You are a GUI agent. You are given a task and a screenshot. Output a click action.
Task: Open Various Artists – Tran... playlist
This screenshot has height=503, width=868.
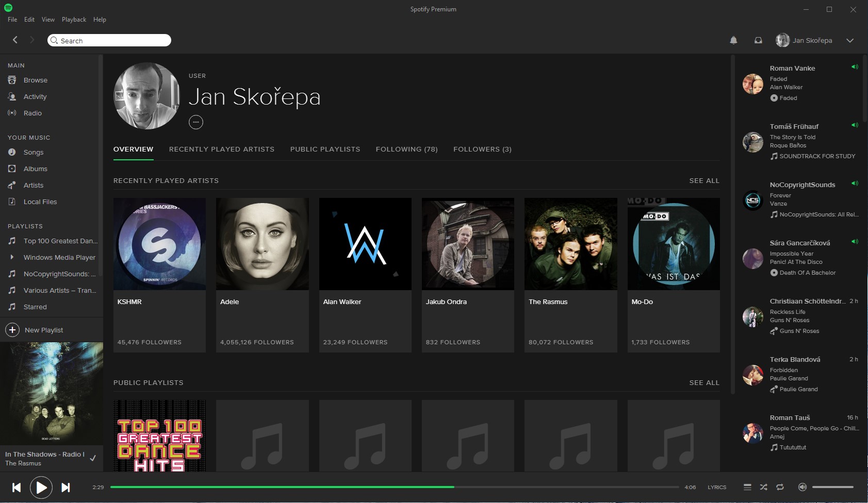coord(60,290)
